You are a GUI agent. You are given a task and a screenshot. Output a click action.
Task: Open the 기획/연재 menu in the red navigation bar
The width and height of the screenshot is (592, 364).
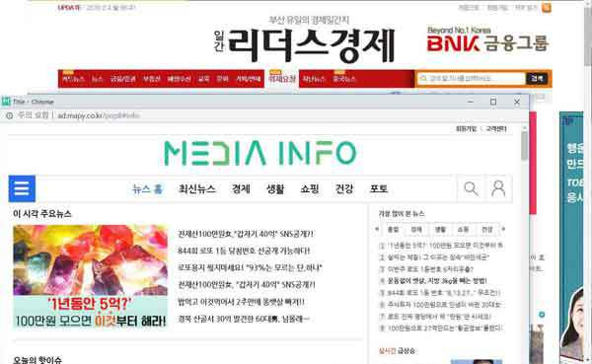[x=249, y=79]
